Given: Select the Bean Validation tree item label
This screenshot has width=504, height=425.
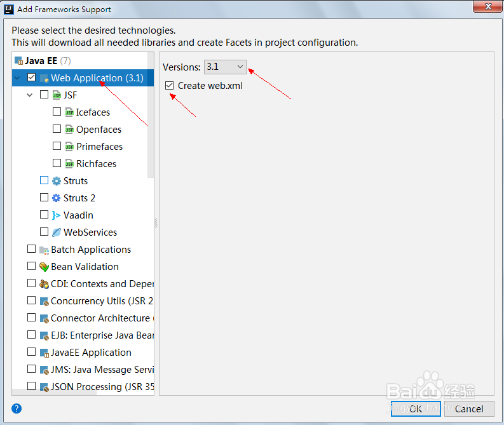Looking at the screenshot, I should coord(85,267).
